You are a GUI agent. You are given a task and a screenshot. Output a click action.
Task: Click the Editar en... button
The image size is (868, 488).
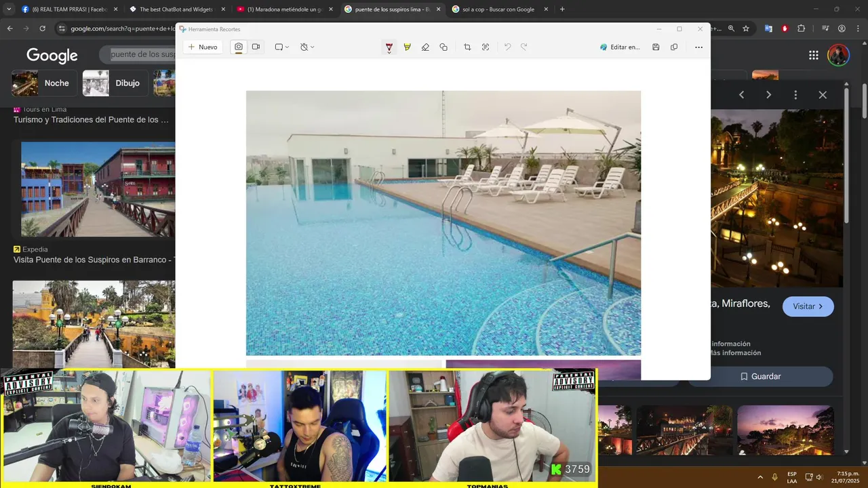[620, 47]
